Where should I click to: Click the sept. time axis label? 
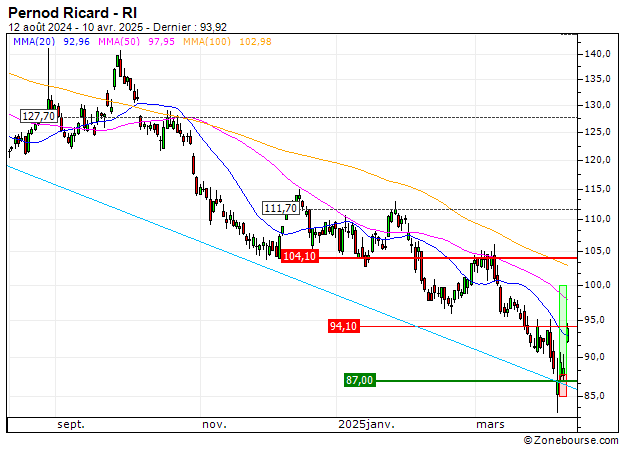(71, 424)
